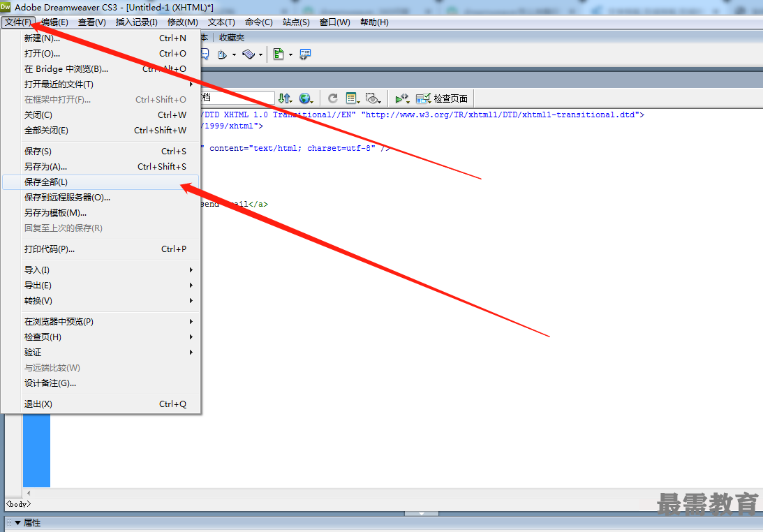Screen dimensions: 763x532
Task: Click the 属性 panel title
Action: click(32, 523)
